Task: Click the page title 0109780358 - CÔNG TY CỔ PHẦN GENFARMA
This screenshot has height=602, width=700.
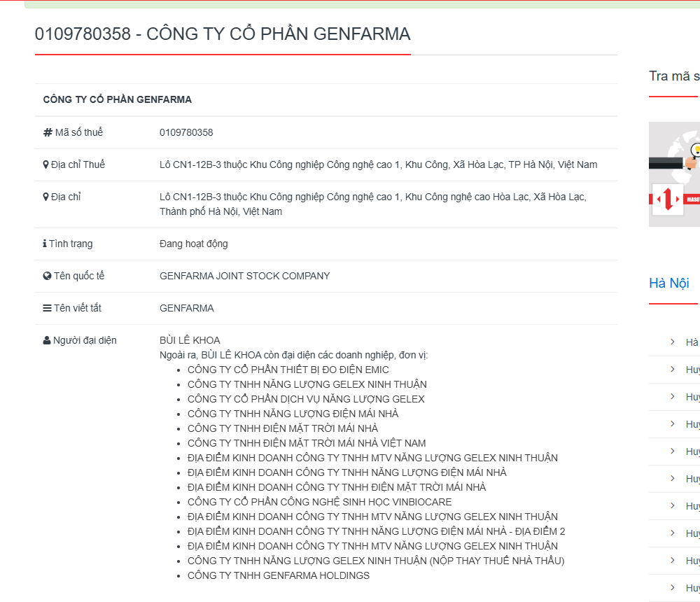Action: pyautogui.click(x=223, y=34)
